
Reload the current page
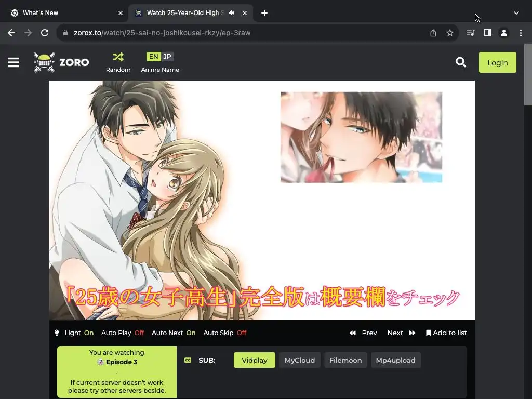tap(45, 33)
